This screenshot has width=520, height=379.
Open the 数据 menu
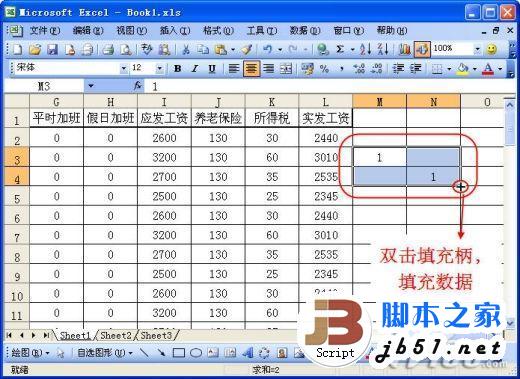[305, 31]
